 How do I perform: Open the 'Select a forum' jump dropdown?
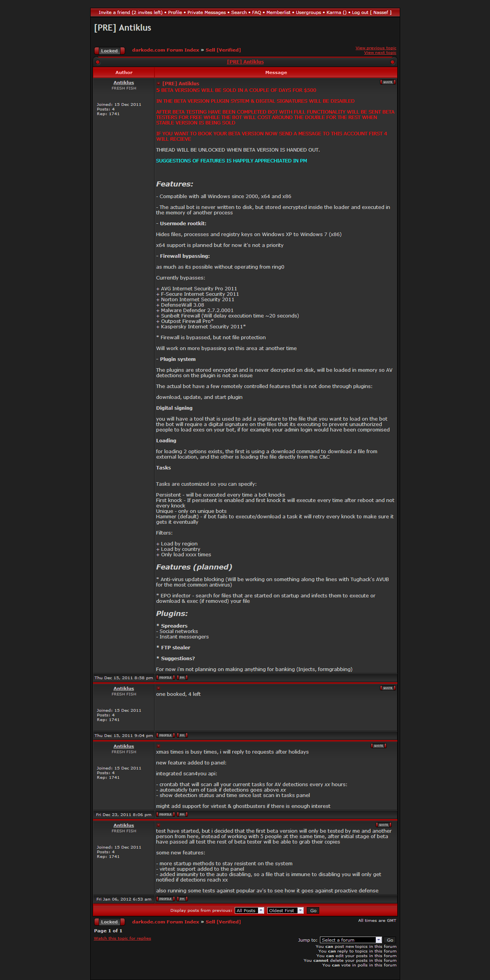pos(351,940)
